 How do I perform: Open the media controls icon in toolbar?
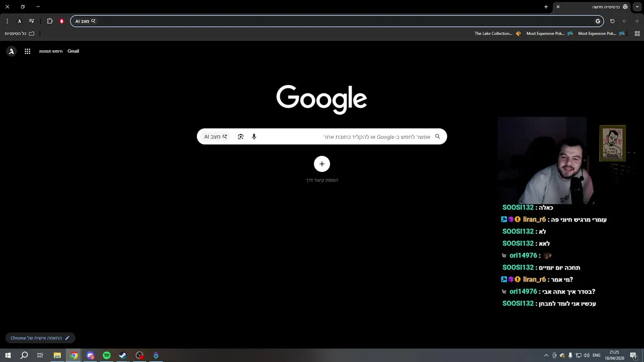[x=32, y=21]
